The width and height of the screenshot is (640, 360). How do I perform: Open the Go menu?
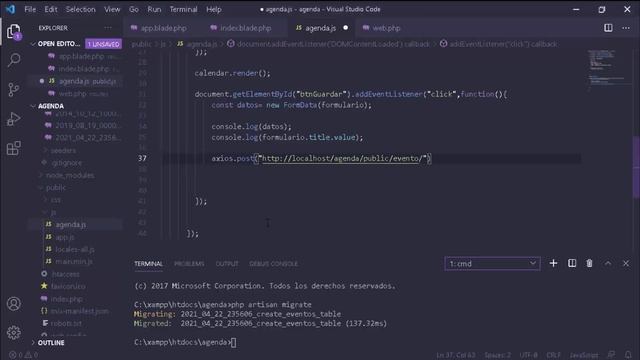tap(134, 9)
